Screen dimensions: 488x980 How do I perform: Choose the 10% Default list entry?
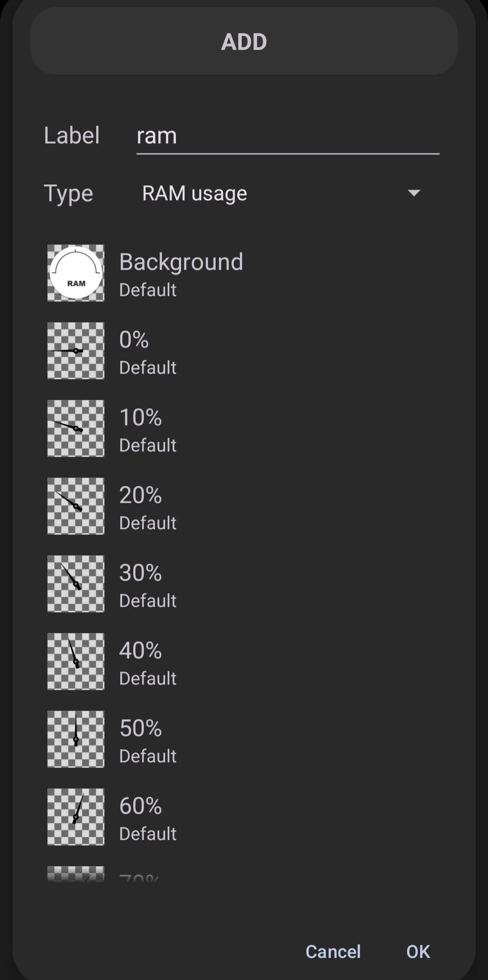(244, 428)
